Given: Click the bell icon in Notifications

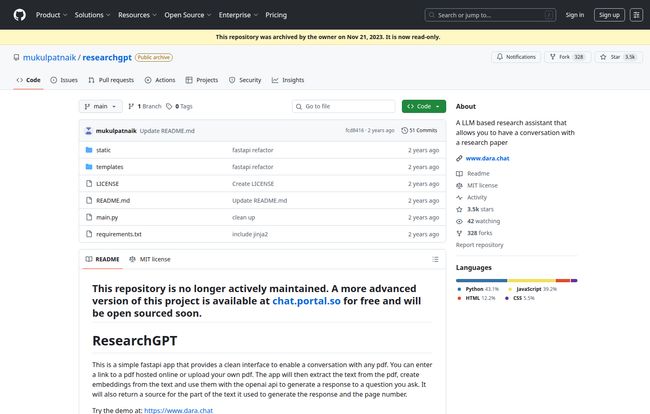Looking at the screenshot, I should pos(500,57).
